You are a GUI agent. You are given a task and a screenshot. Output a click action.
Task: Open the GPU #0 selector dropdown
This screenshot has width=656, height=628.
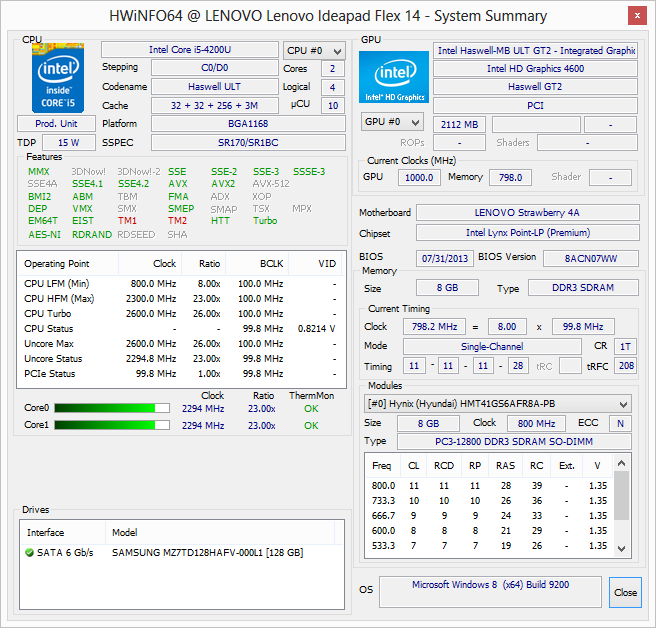point(392,122)
